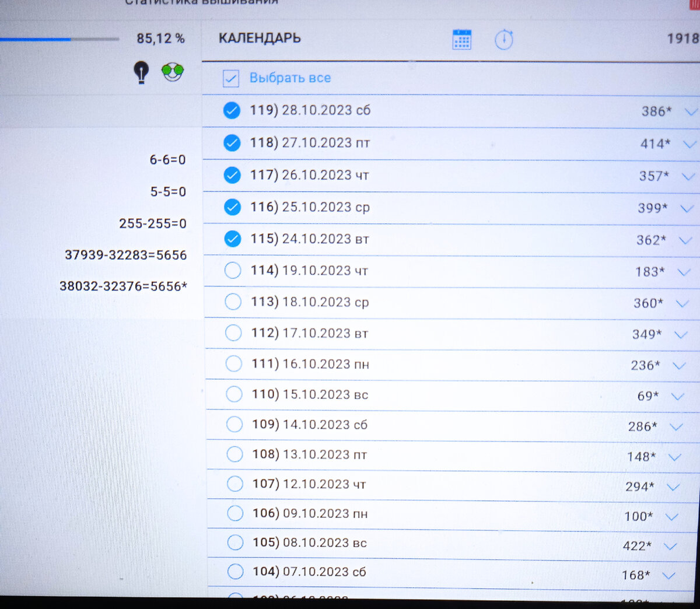Check entry 112) 17.10.2023 вт
The height and width of the screenshot is (609, 700).
(233, 333)
